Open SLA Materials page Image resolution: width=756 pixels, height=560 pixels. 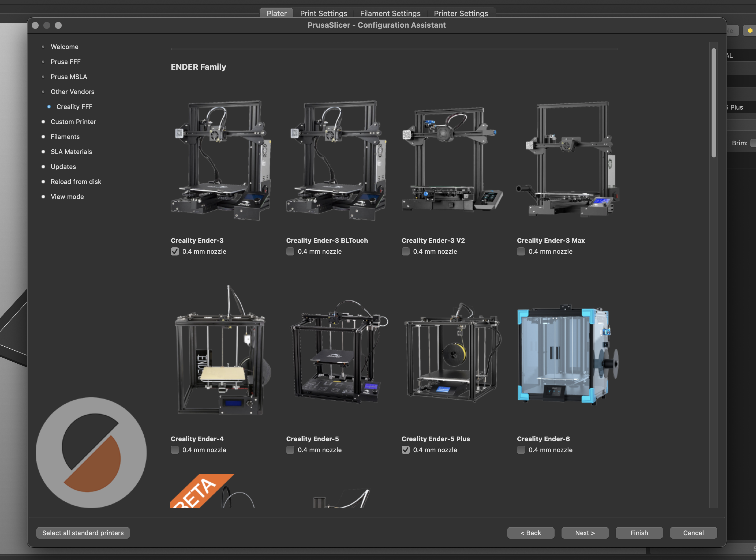pos(71,151)
